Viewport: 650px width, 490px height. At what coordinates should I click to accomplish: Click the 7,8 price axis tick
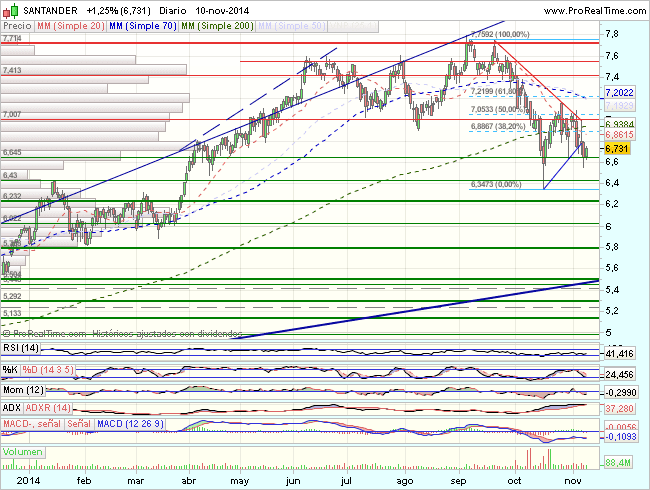coord(612,34)
